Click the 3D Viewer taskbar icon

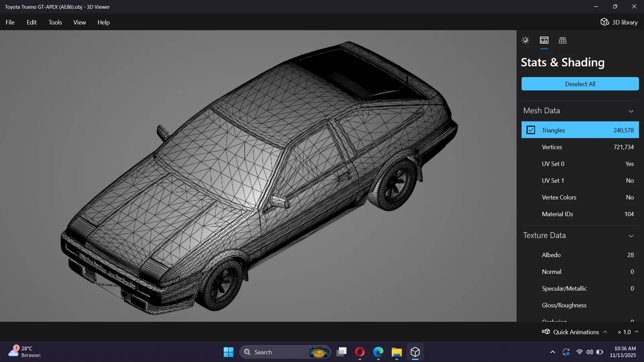point(415,352)
